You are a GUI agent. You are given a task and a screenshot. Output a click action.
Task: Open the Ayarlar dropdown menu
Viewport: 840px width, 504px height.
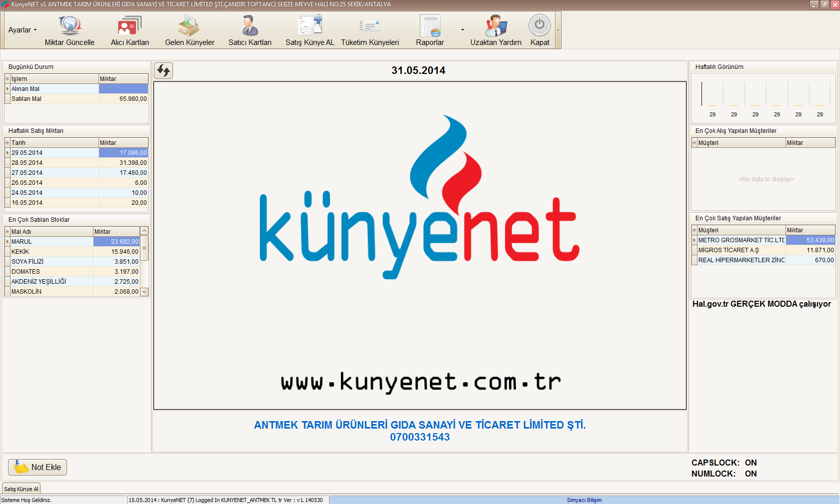22,30
